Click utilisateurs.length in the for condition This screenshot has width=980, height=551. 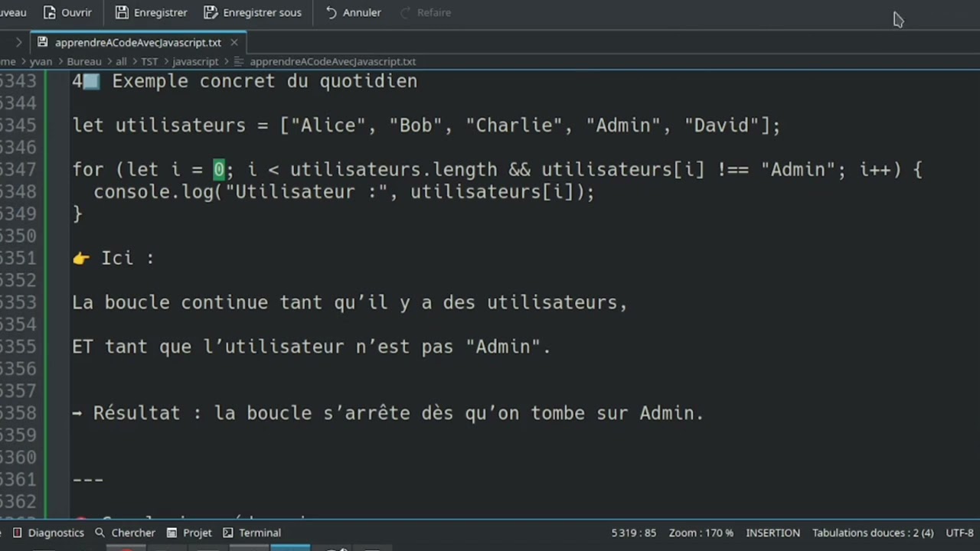pyautogui.click(x=394, y=170)
